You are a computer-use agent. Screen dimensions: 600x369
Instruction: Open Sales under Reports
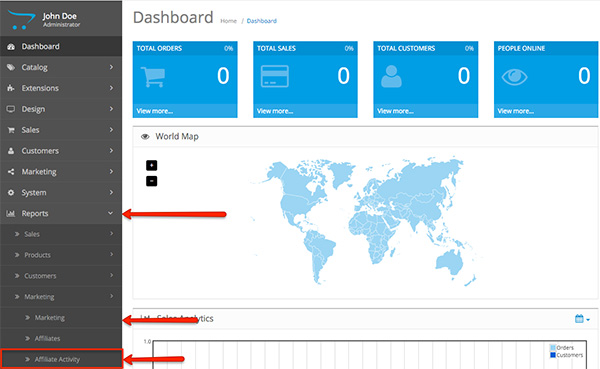pyautogui.click(x=61, y=234)
